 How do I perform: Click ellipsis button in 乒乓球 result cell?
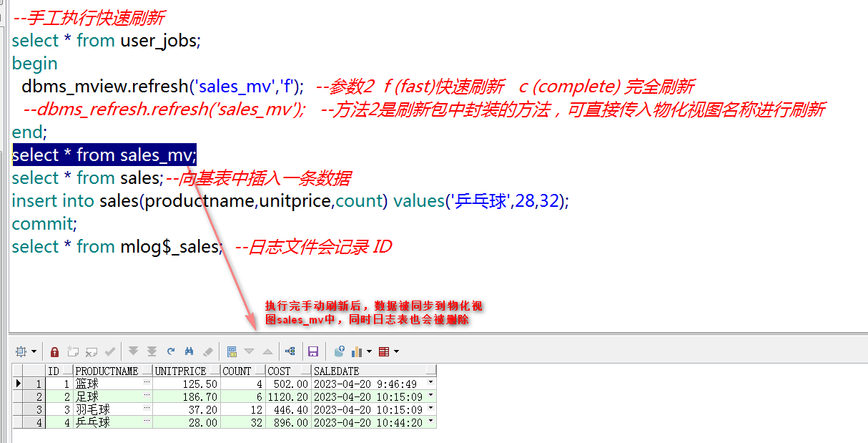click(147, 422)
